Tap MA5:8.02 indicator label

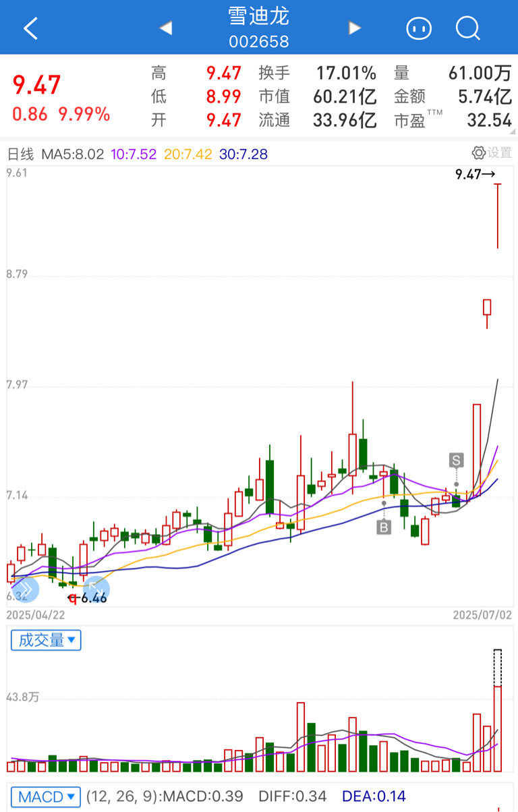(x=73, y=154)
